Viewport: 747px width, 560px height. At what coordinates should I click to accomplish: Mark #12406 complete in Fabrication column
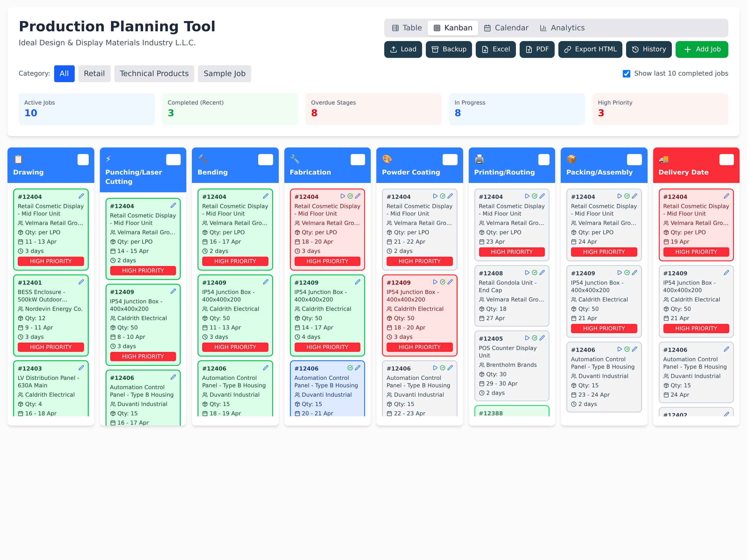[x=350, y=368]
